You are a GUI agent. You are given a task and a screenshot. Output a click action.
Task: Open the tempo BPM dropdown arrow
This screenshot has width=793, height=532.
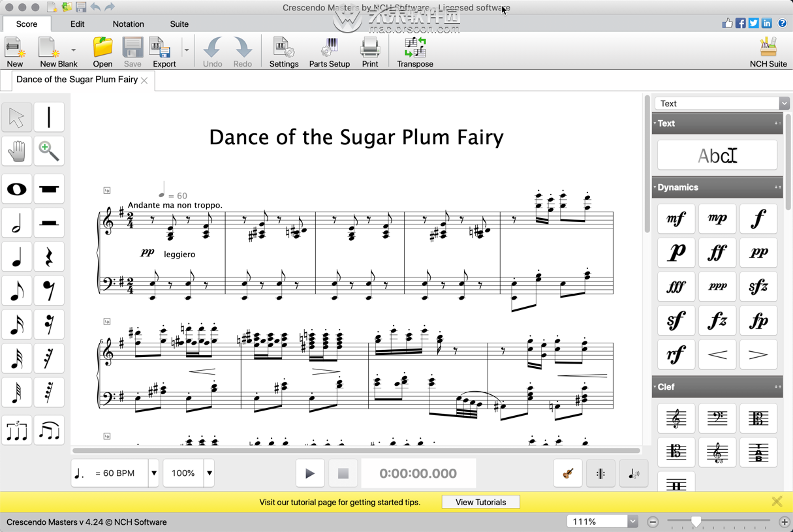click(154, 473)
